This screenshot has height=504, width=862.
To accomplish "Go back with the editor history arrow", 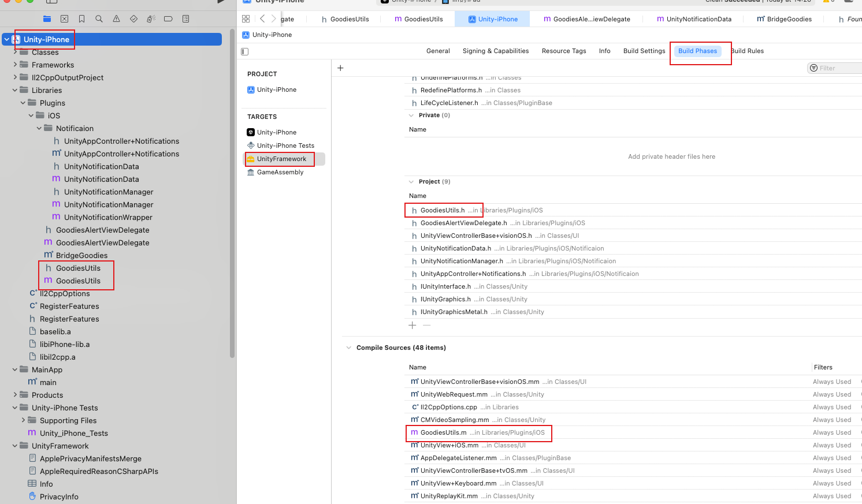I will pos(262,19).
